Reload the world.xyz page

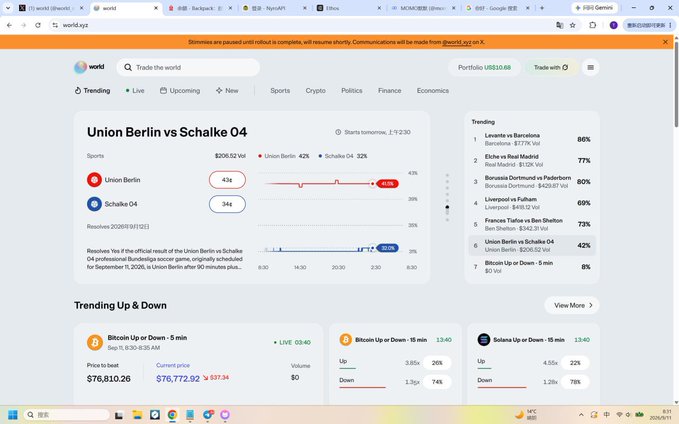click(x=38, y=25)
